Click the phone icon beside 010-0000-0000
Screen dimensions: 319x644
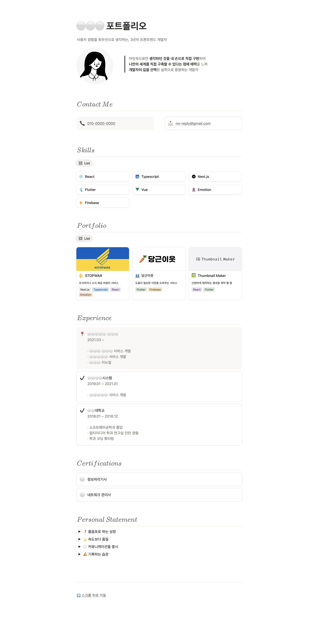pyautogui.click(x=82, y=123)
